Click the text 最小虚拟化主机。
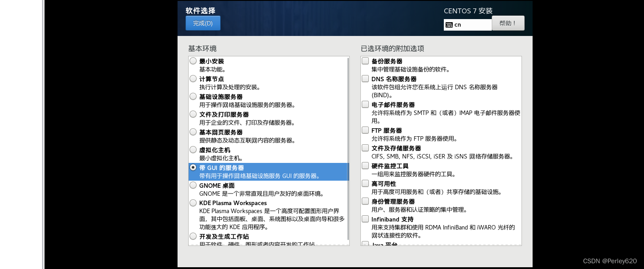This screenshot has width=644, height=269. click(x=221, y=158)
